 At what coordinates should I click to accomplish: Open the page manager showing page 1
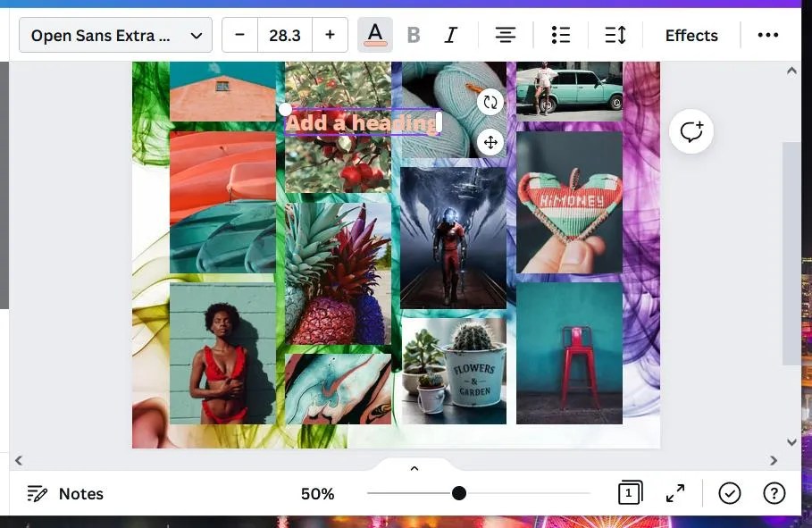tap(630, 492)
